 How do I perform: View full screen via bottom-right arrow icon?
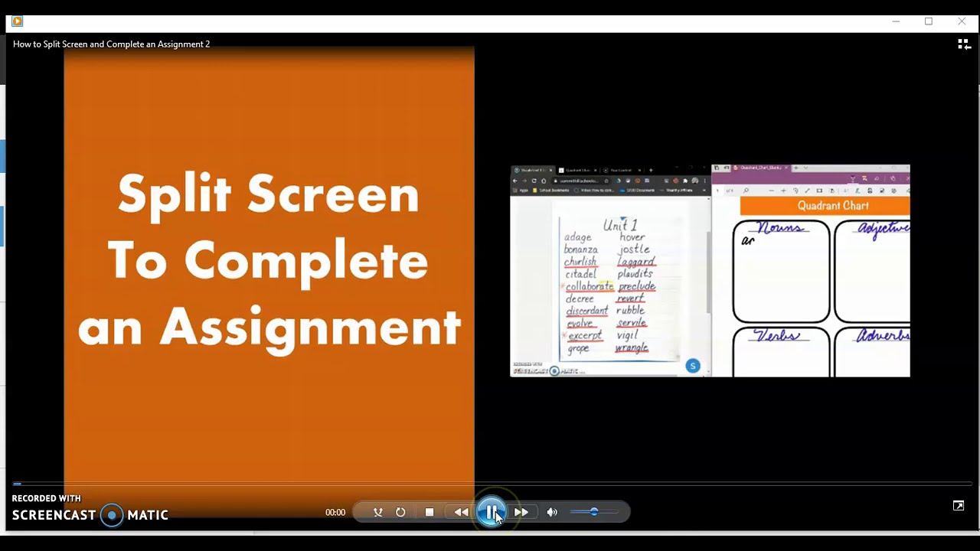(x=959, y=506)
